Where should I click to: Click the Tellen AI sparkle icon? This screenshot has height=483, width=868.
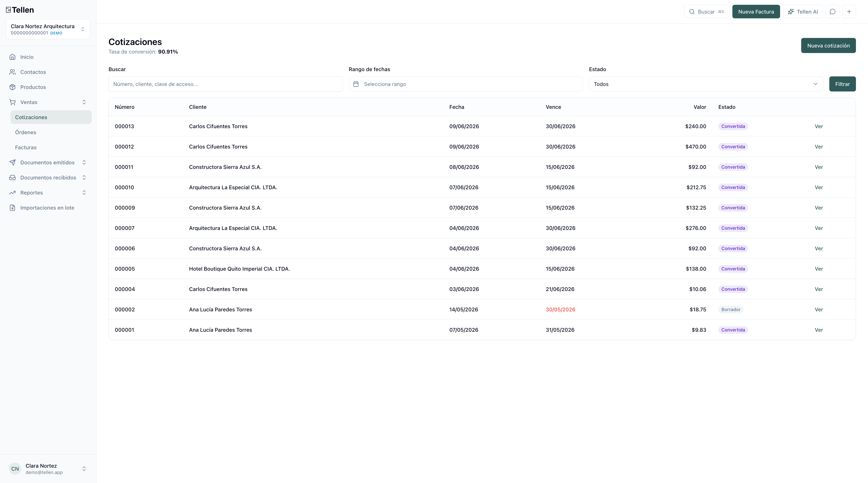click(x=791, y=12)
